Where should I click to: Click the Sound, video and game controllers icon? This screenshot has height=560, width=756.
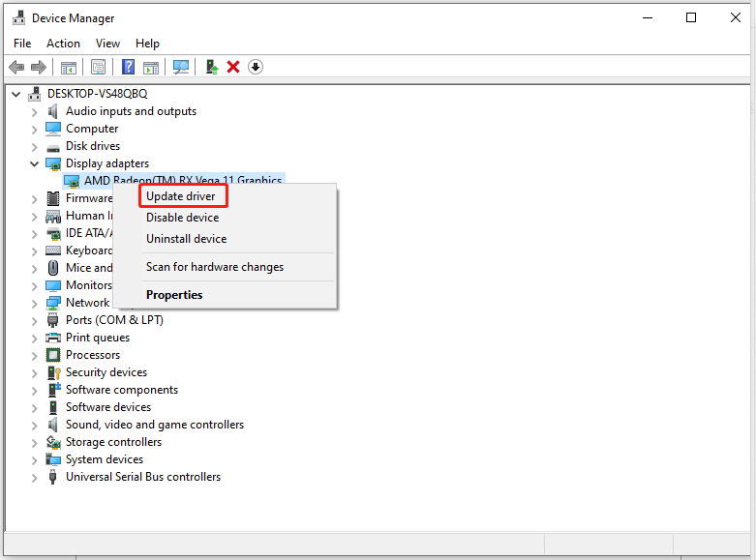[x=52, y=425]
